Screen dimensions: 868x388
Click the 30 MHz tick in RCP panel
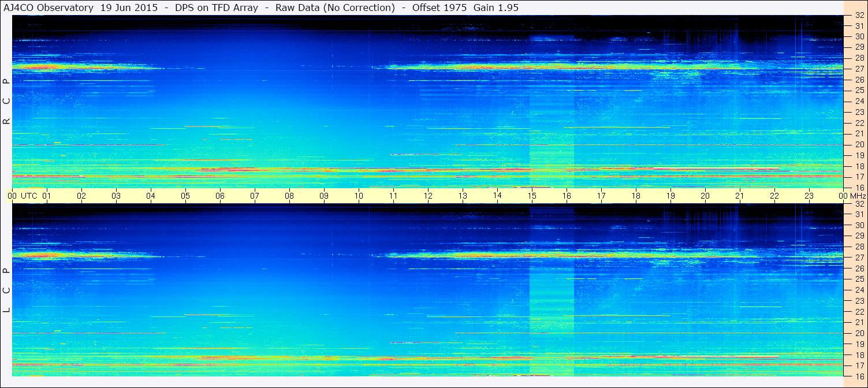pyautogui.click(x=859, y=36)
